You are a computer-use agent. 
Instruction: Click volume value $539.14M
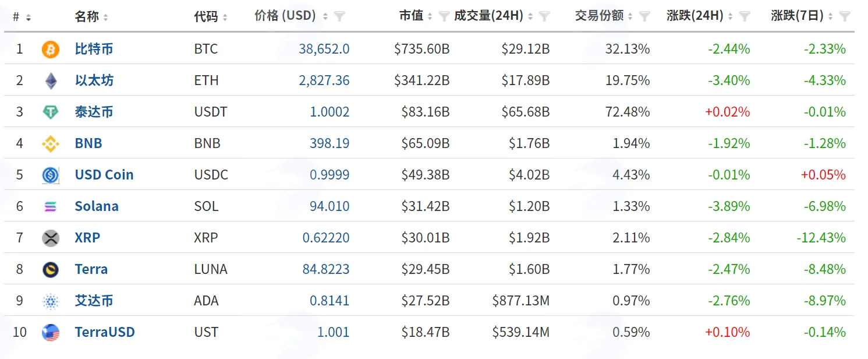521,332
